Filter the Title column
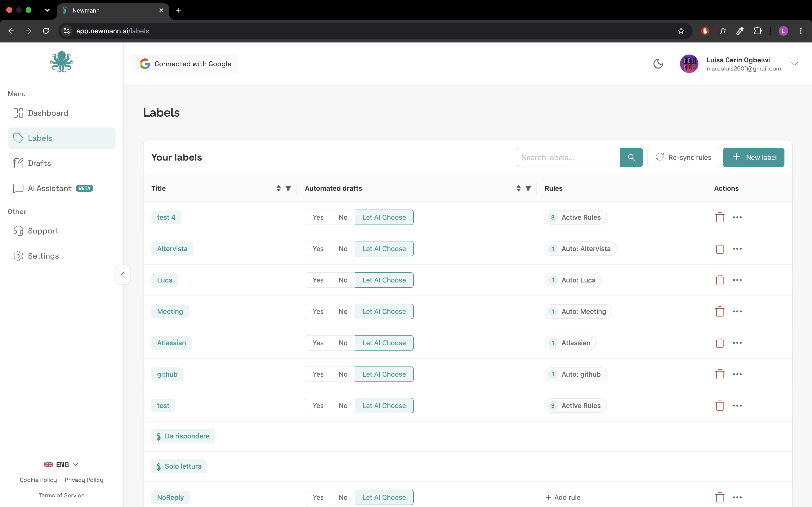This screenshot has width=812, height=507. pyautogui.click(x=288, y=189)
